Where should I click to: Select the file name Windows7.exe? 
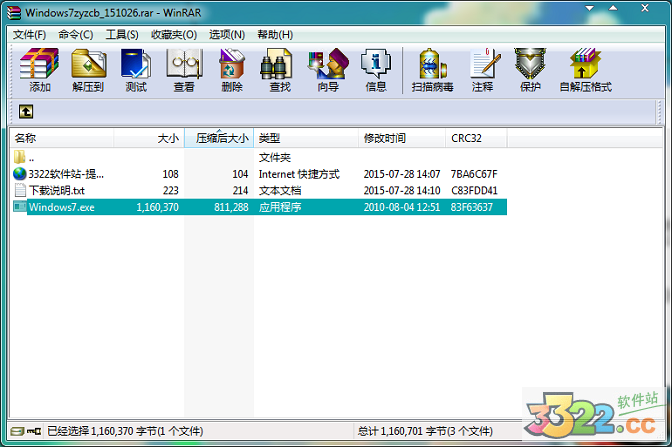[62, 207]
